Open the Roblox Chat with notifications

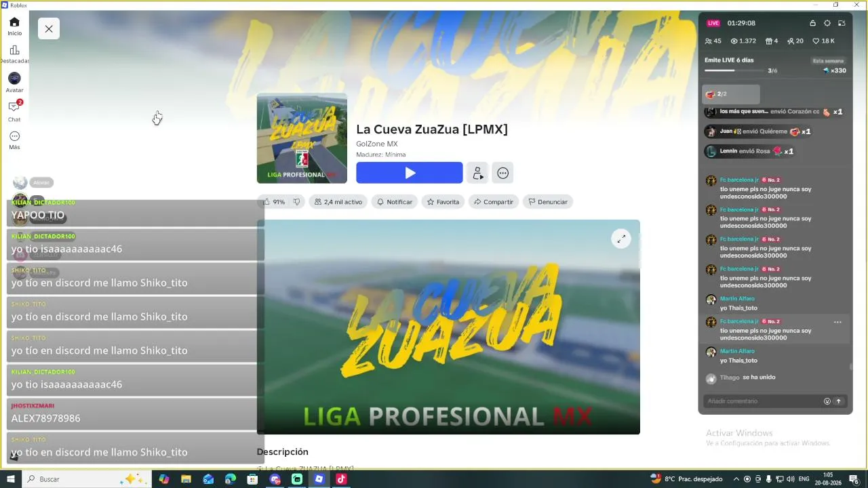[x=14, y=111]
